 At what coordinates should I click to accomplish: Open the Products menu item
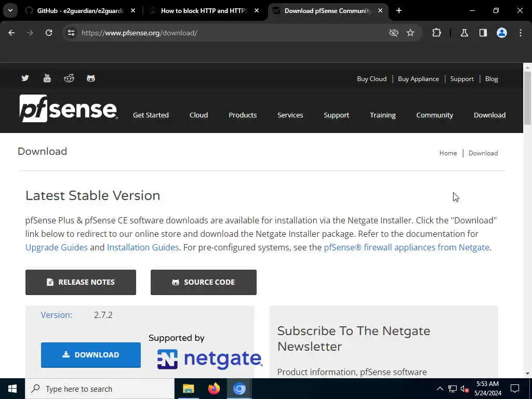tap(243, 115)
